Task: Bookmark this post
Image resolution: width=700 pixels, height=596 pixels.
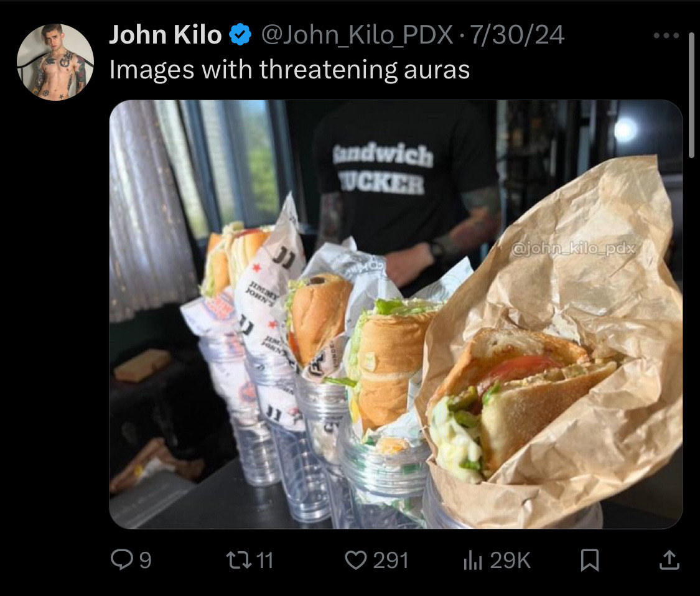Action: (x=589, y=561)
